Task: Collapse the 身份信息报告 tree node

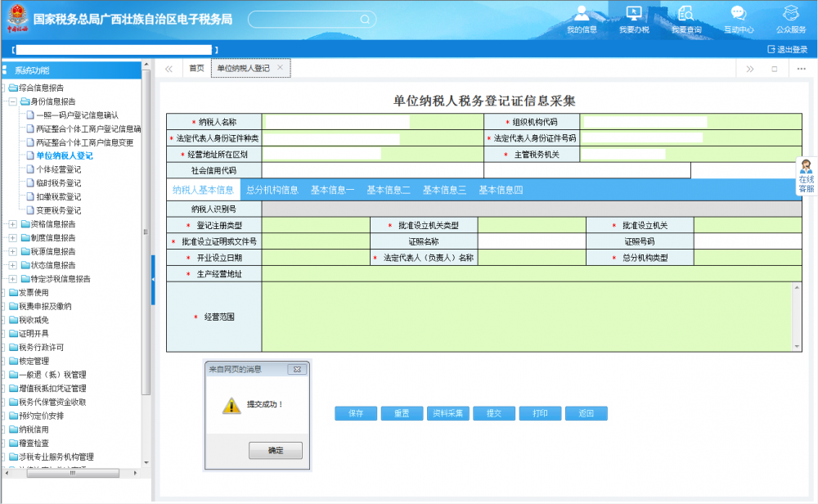Action: [12, 101]
